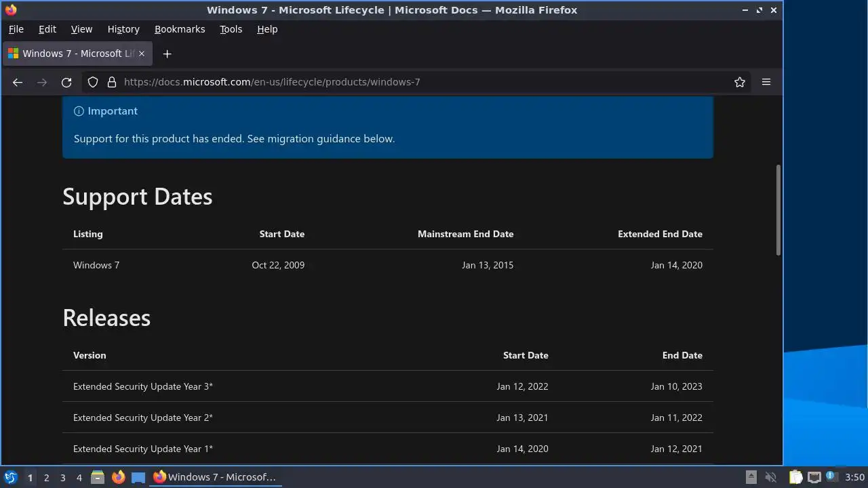Go back to the previous page

tap(18, 82)
